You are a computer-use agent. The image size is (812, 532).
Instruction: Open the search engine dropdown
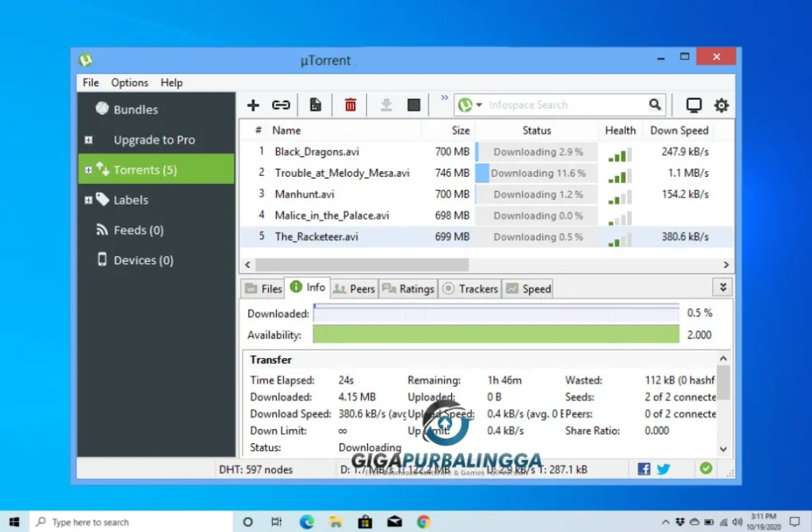[479, 104]
